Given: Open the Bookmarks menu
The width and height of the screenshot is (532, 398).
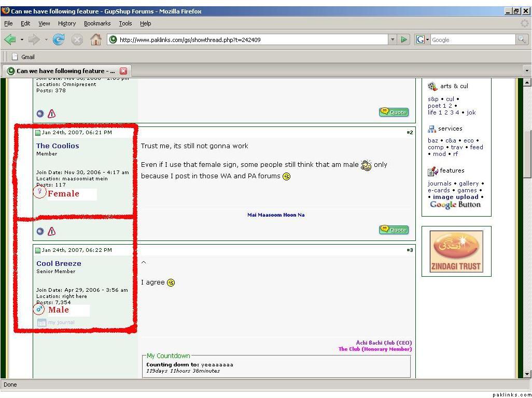Looking at the screenshot, I should point(97,23).
